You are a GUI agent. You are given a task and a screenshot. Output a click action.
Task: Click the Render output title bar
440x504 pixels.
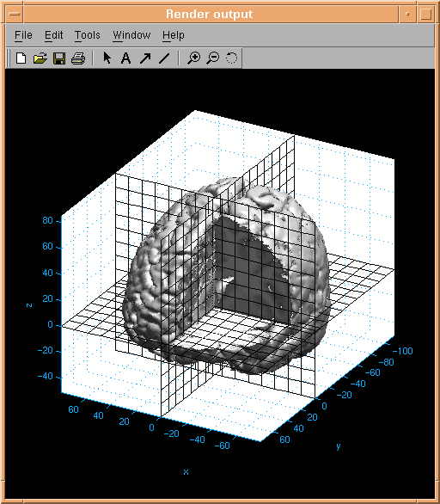pyautogui.click(x=211, y=14)
